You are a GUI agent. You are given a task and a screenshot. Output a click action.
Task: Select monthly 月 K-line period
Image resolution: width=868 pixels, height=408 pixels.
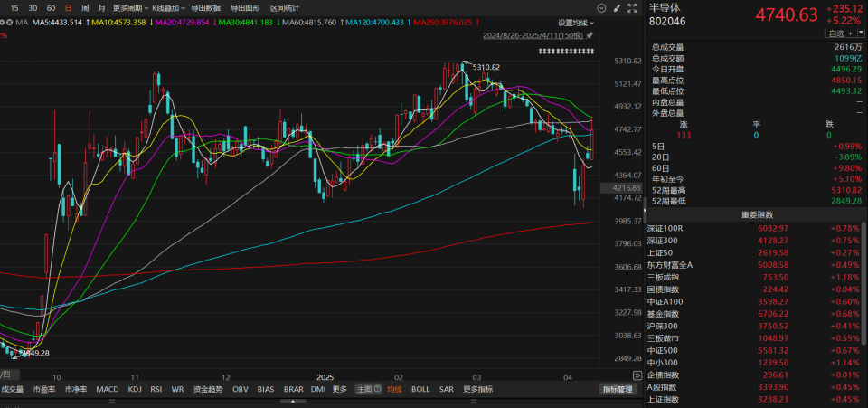click(100, 8)
